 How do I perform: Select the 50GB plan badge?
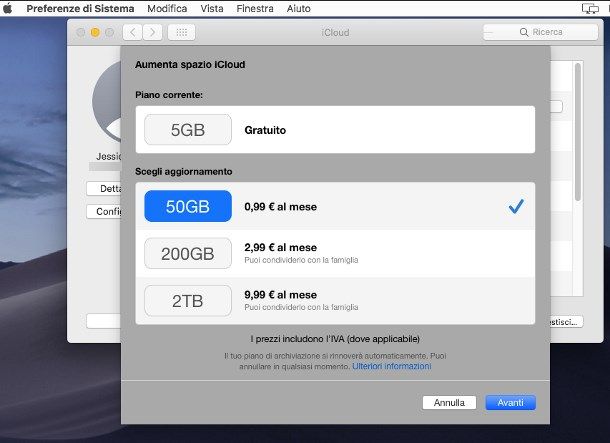click(188, 206)
